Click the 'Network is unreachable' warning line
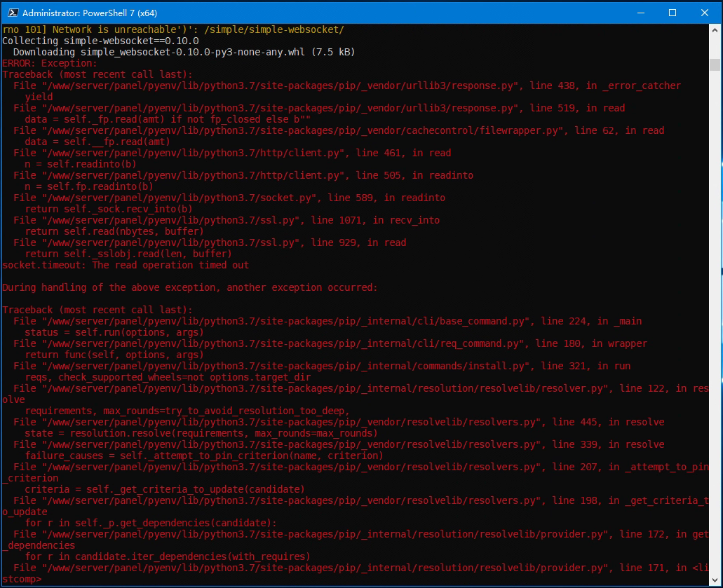The height and width of the screenshot is (588, 723). coord(173,29)
